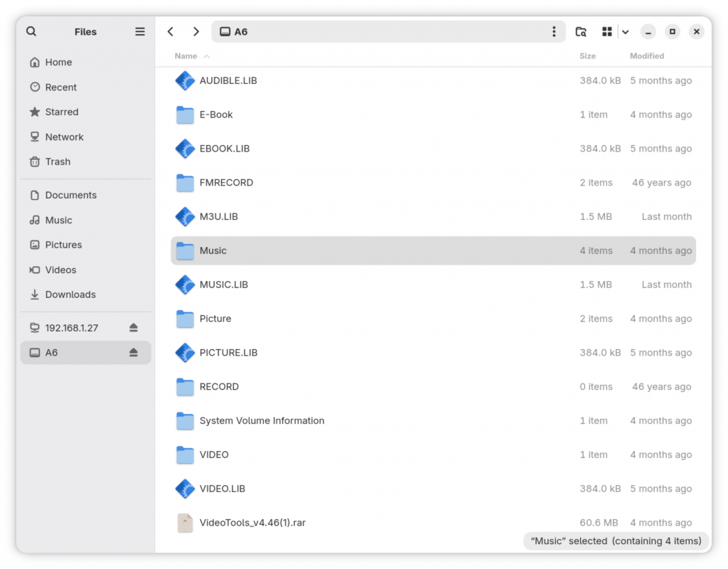The width and height of the screenshot is (728, 569).
Task: Go to Starred in sidebar
Action: click(x=61, y=112)
